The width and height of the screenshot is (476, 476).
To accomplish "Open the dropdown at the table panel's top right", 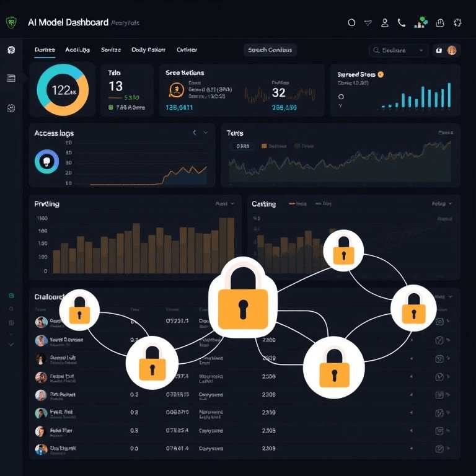I will 451,297.
